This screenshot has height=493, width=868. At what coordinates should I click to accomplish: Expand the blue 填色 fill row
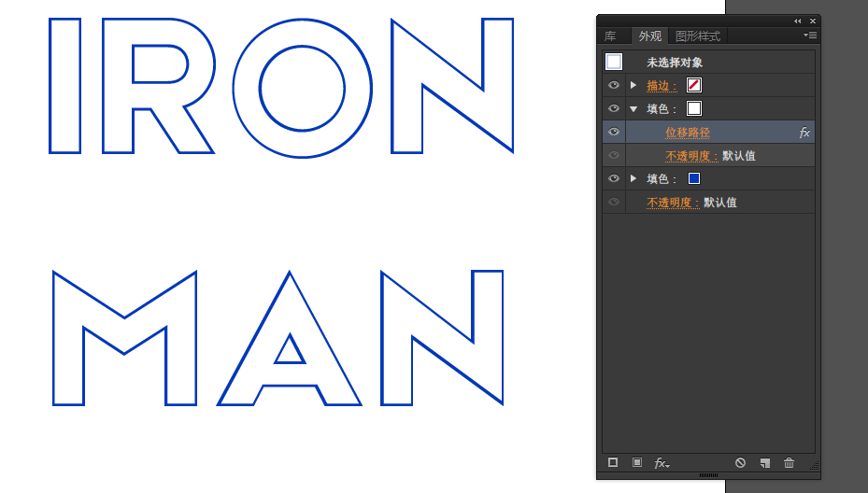pyautogui.click(x=633, y=178)
